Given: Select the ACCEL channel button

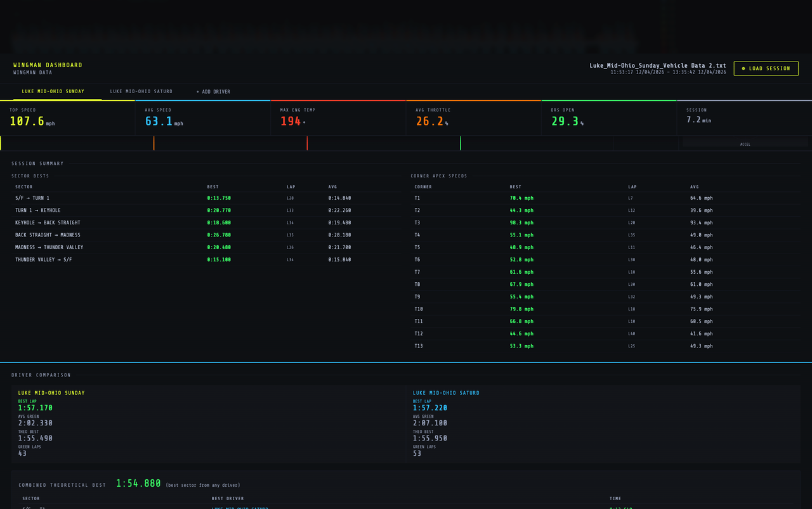Looking at the screenshot, I should point(745,144).
